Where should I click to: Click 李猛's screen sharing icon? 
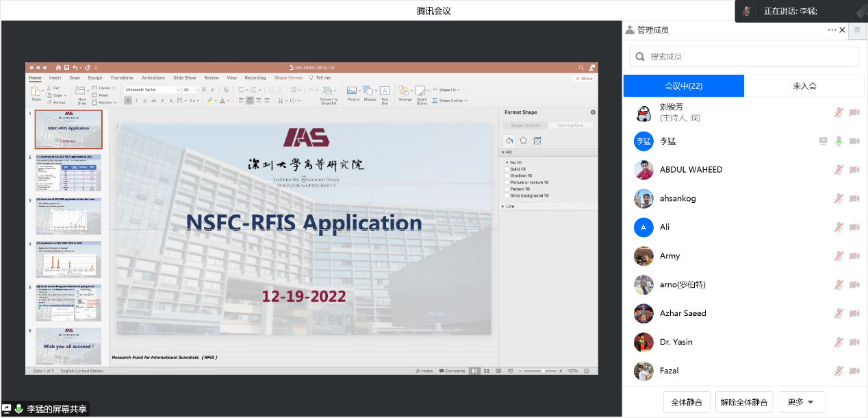point(824,141)
